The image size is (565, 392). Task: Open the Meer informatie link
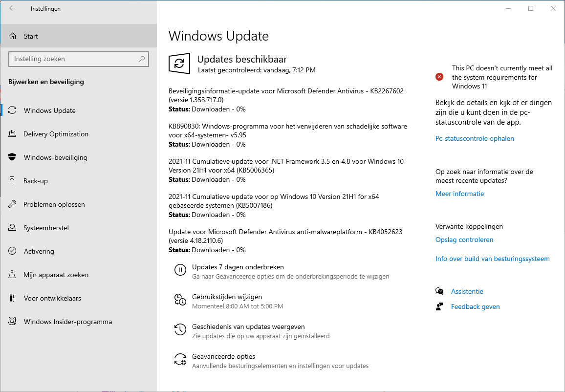[x=459, y=194]
